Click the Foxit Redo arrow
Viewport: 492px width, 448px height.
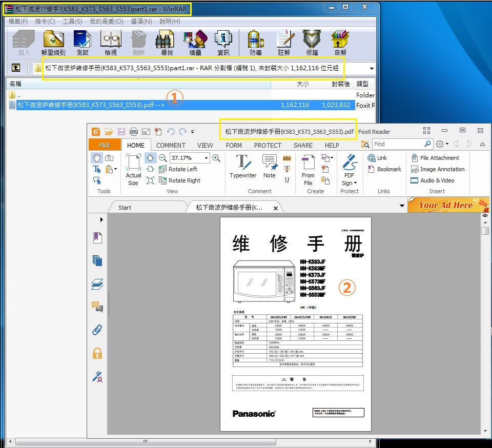(x=182, y=131)
